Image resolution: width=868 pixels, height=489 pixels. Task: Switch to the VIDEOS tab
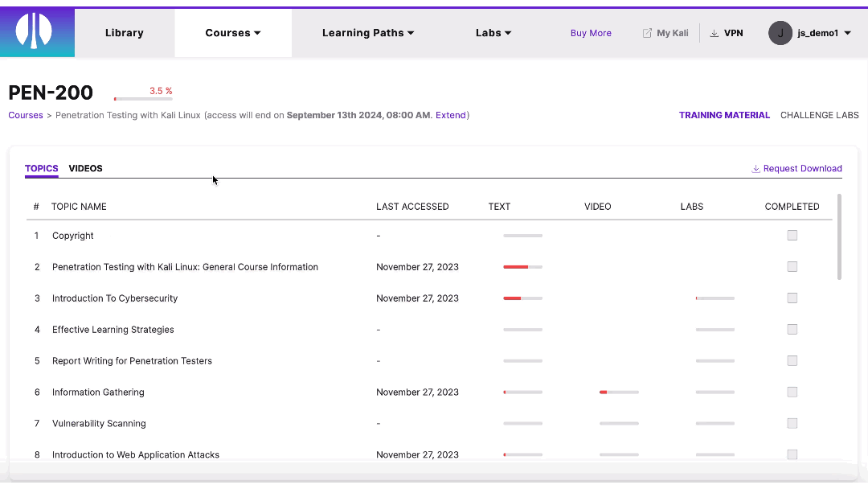click(x=85, y=168)
